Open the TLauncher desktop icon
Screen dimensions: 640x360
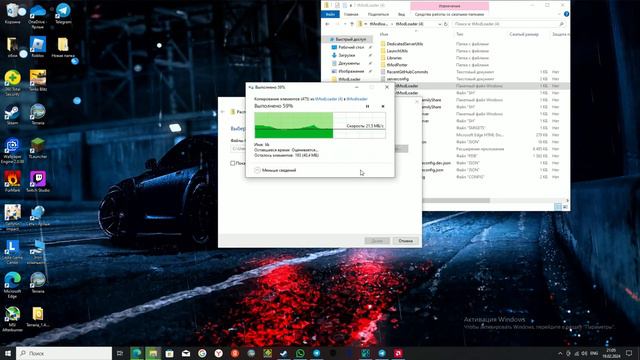point(38,149)
